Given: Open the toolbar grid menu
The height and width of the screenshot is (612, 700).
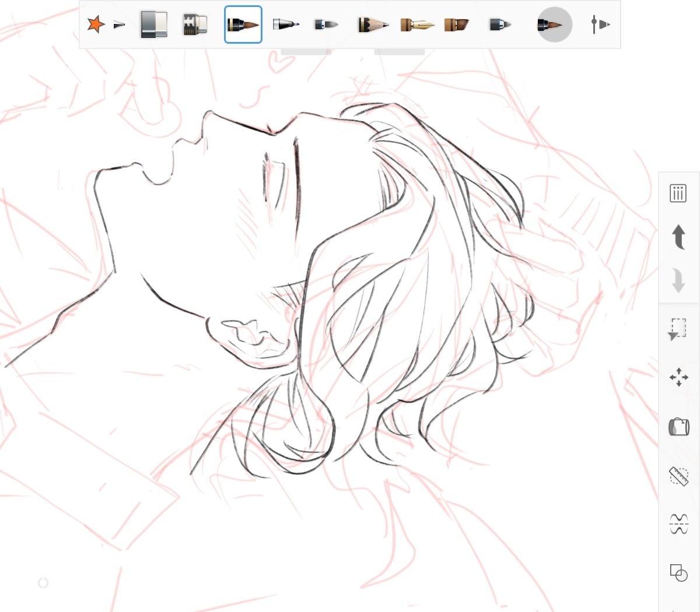Looking at the screenshot, I should pos(678,193).
